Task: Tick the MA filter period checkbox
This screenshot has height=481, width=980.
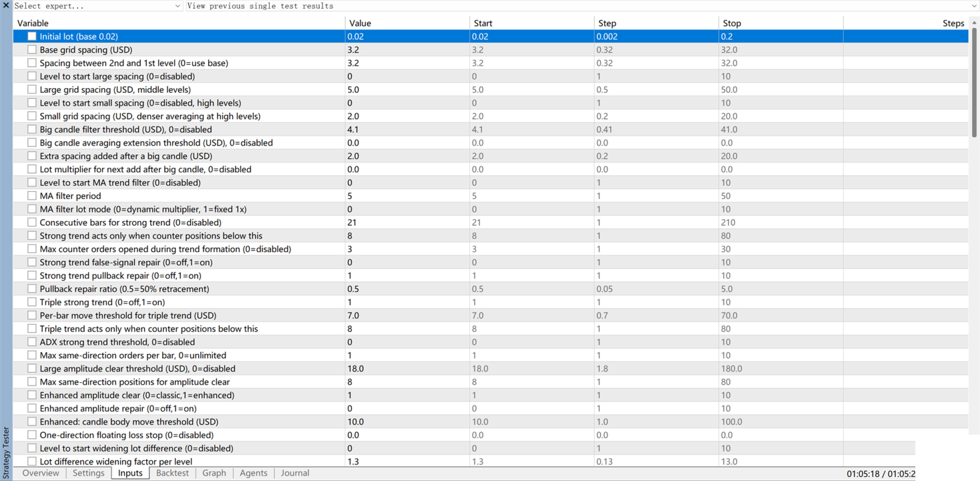Action: 32,196
